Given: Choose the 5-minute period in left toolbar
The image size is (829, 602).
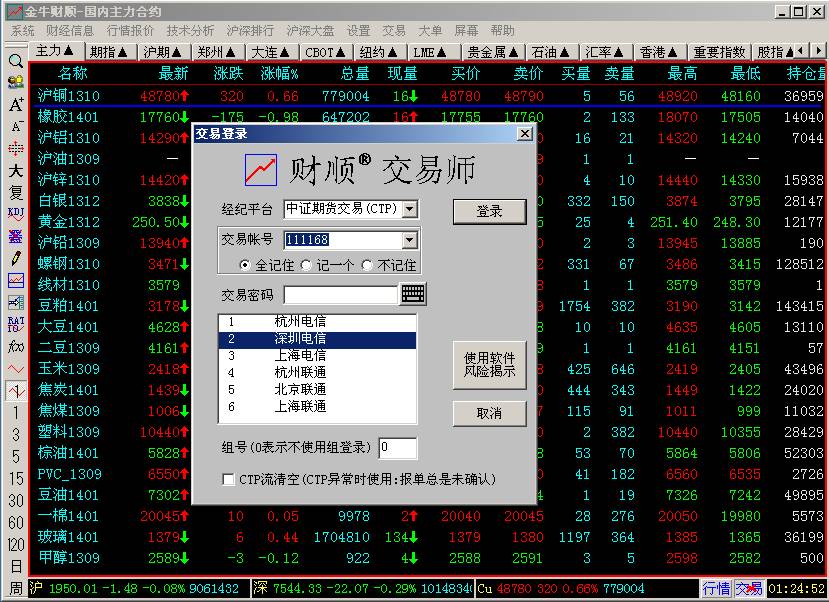Looking at the screenshot, I should [x=16, y=456].
